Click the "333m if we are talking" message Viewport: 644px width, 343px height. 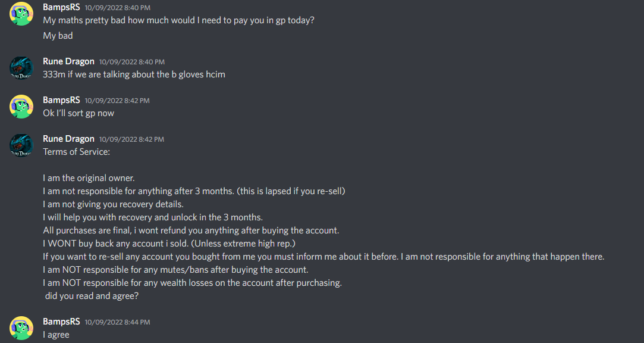(x=134, y=74)
